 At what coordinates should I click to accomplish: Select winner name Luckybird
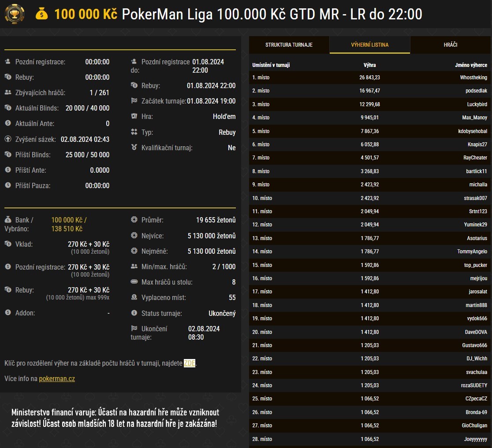(477, 104)
